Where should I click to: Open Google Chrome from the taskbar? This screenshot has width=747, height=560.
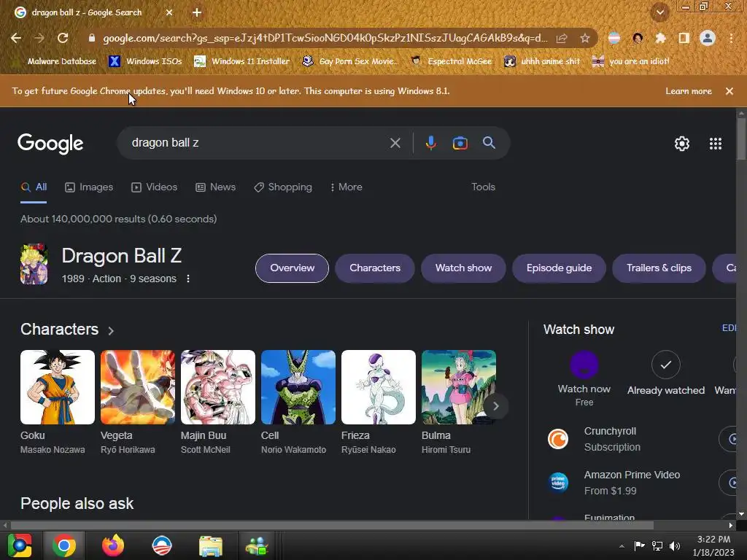coord(64,545)
